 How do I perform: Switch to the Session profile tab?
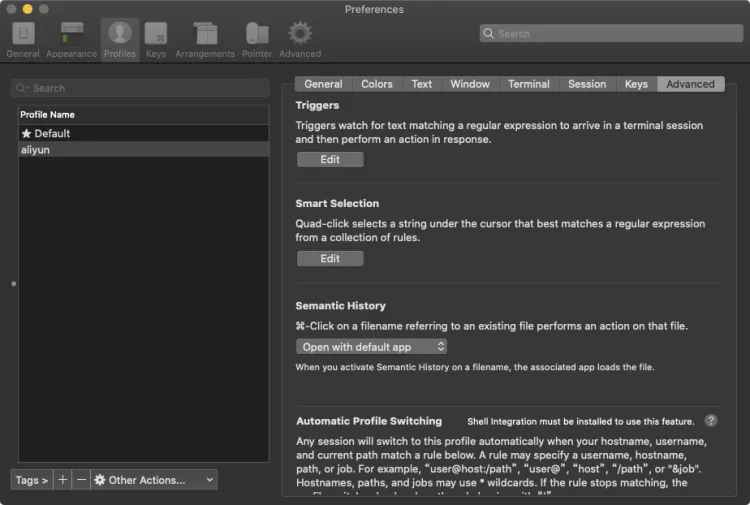[587, 84]
